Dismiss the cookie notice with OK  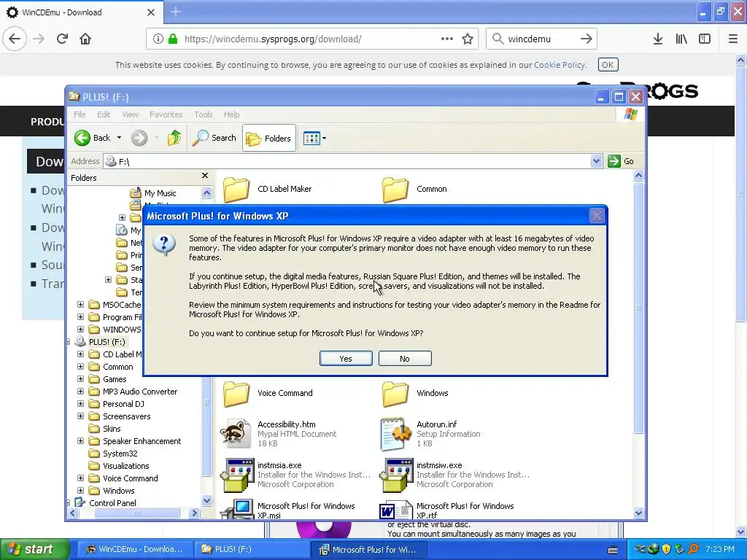click(x=608, y=65)
